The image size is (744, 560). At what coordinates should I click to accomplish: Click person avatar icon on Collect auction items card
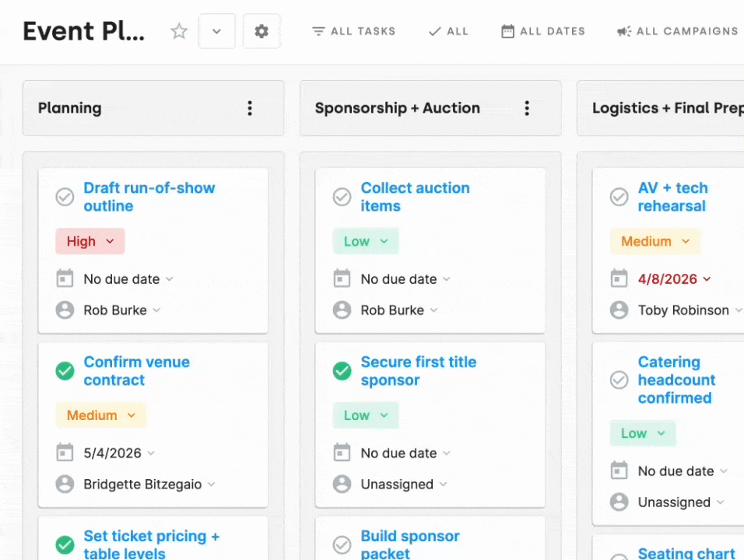tap(342, 310)
